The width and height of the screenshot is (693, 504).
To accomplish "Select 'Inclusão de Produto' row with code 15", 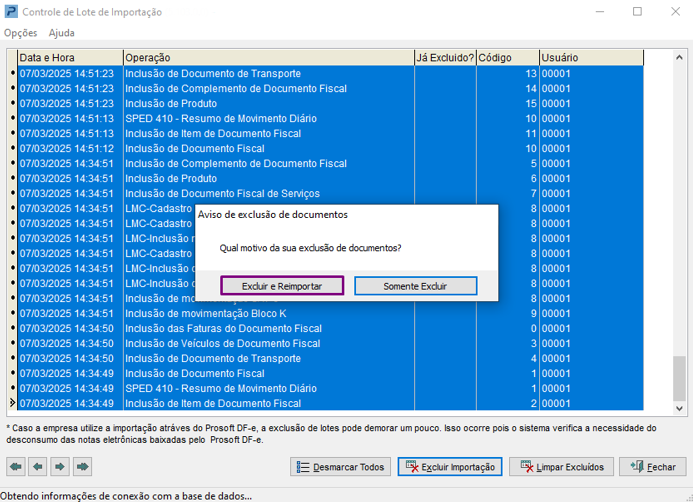I will click(x=331, y=103).
